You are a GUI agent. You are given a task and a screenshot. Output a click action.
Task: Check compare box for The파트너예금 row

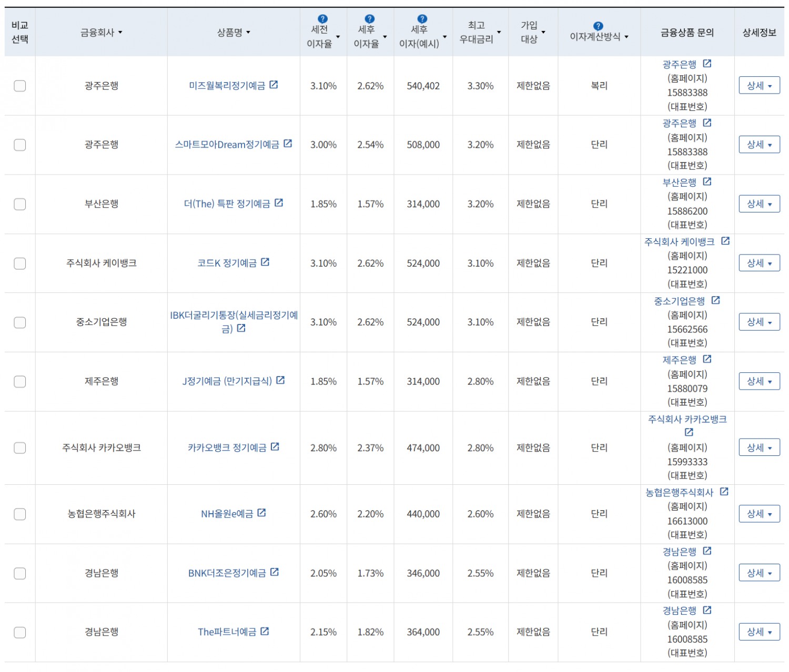click(x=20, y=633)
